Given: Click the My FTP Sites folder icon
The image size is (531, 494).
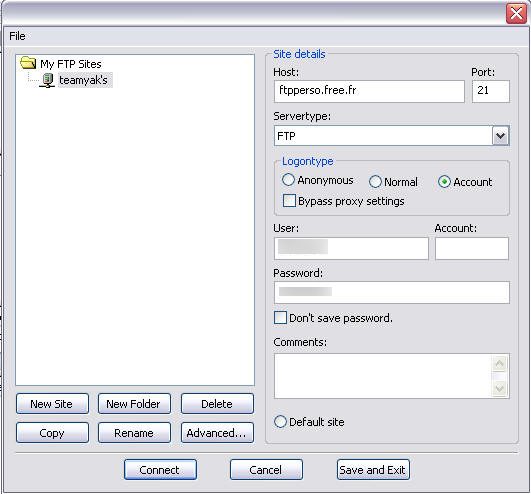Looking at the screenshot, I should [28, 63].
